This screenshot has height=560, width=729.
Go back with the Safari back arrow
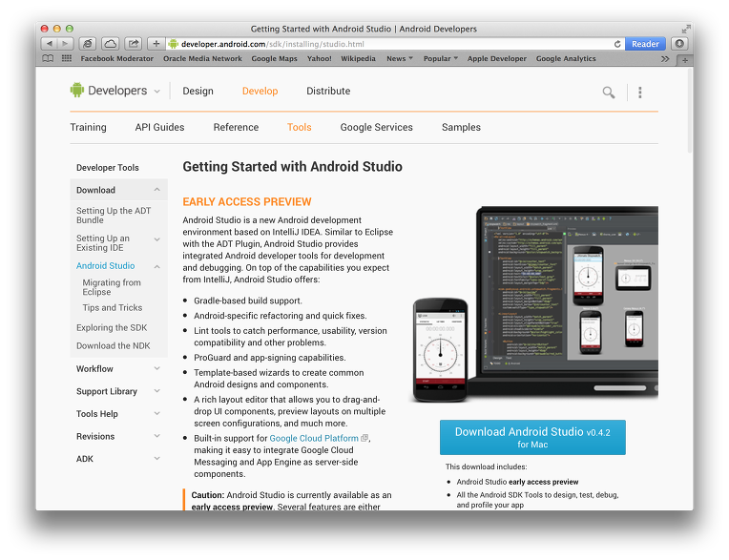point(49,44)
